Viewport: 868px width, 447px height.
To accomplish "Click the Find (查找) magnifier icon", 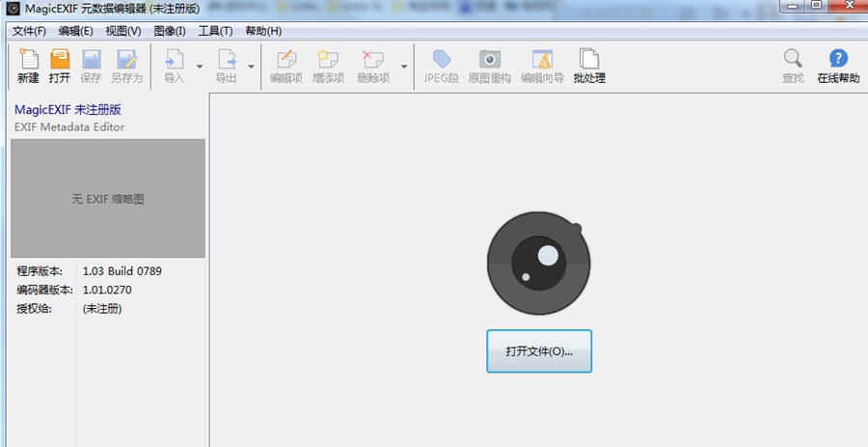I will tap(793, 59).
